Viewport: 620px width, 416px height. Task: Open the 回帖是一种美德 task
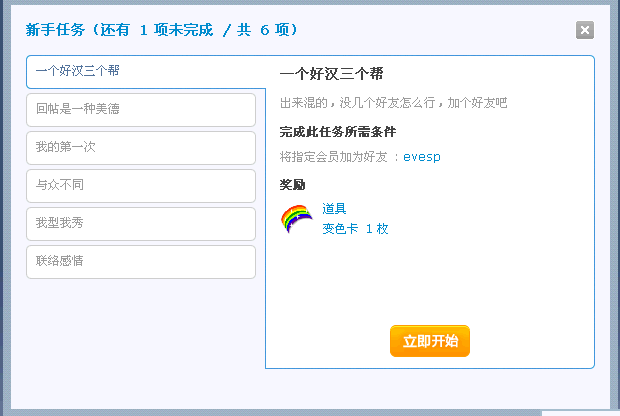pos(141,110)
